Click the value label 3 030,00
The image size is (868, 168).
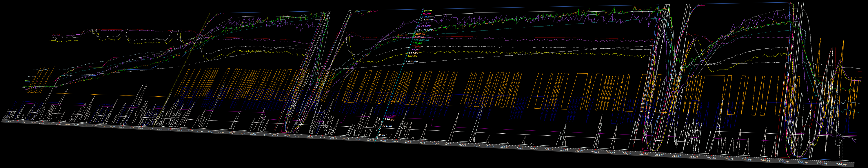click(412, 61)
